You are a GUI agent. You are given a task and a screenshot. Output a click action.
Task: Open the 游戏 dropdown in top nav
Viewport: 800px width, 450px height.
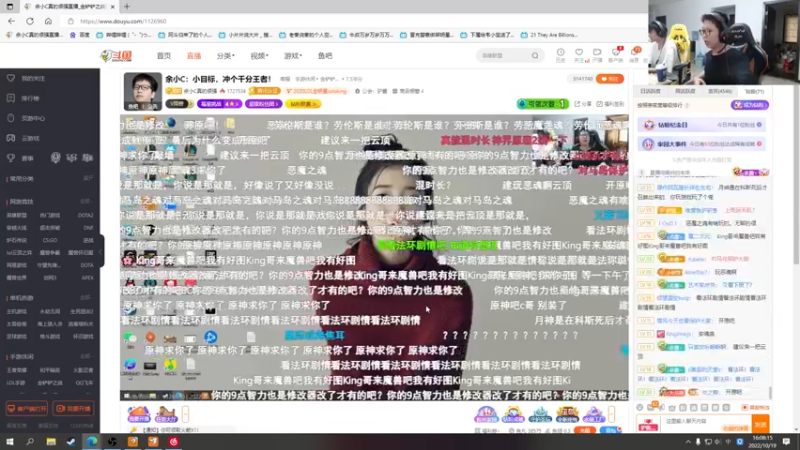[x=293, y=56]
